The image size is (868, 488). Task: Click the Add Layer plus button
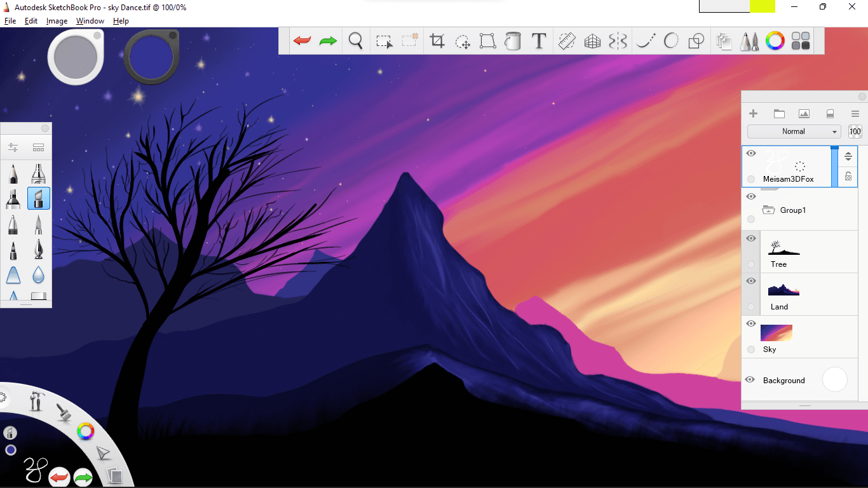tap(754, 114)
